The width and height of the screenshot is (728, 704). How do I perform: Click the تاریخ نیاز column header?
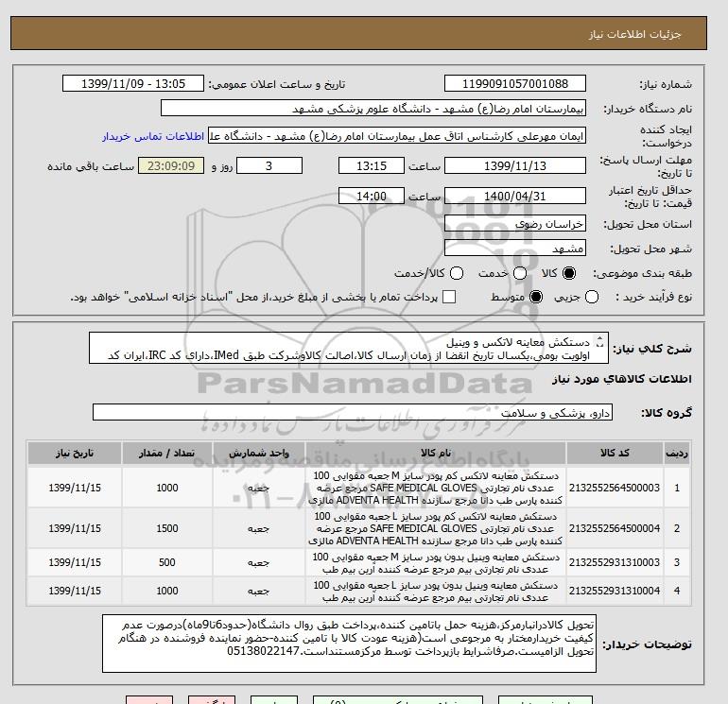tap(75, 453)
